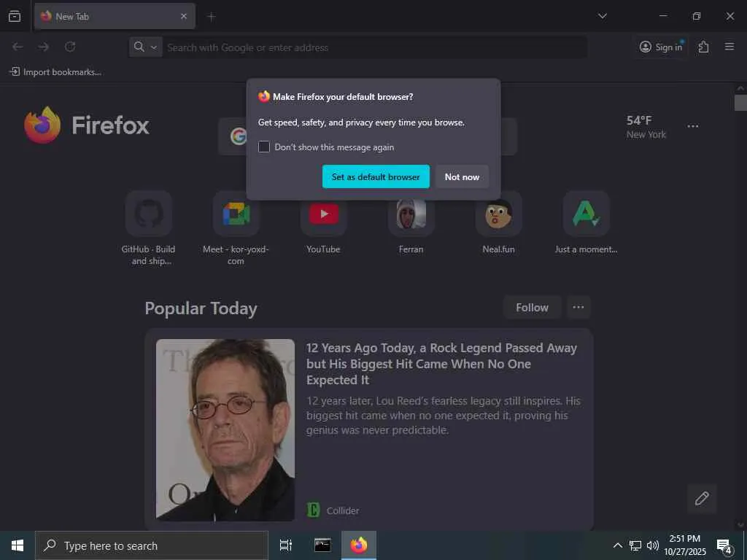The height and width of the screenshot is (560, 747).
Task: View the 54°F New York weather widget
Action: (646, 127)
